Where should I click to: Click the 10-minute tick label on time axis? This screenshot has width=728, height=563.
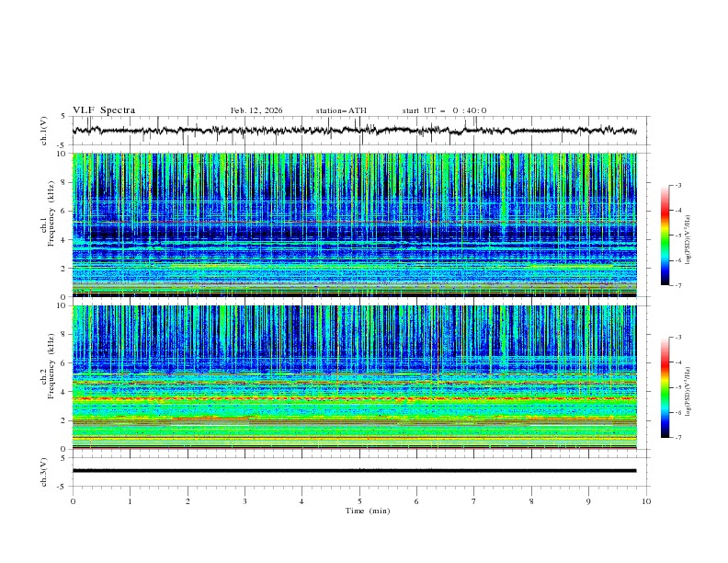click(x=646, y=502)
